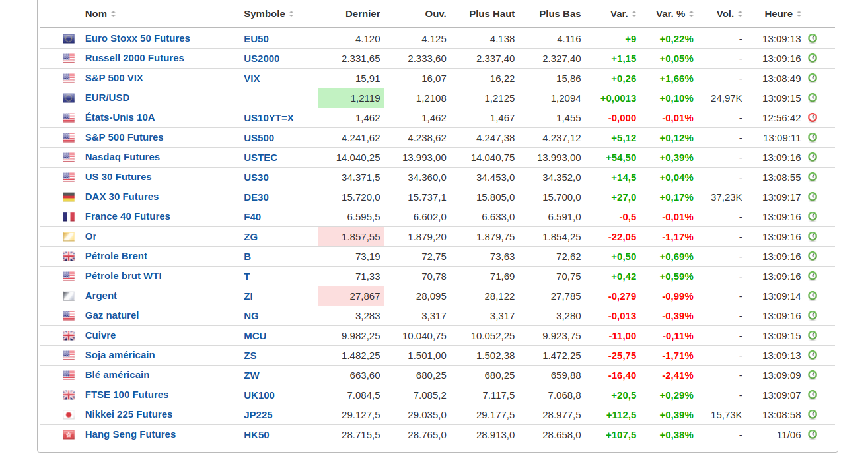
Task: Click the gold bar icon beside Or
Action: tap(69, 237)
